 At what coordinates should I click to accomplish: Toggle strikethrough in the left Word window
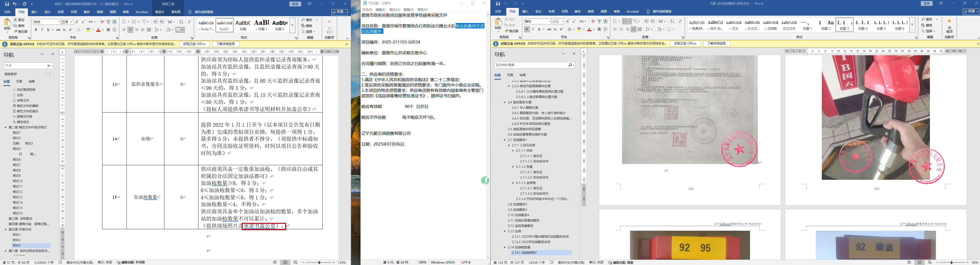pyautogui.click(x=58, y=30)
